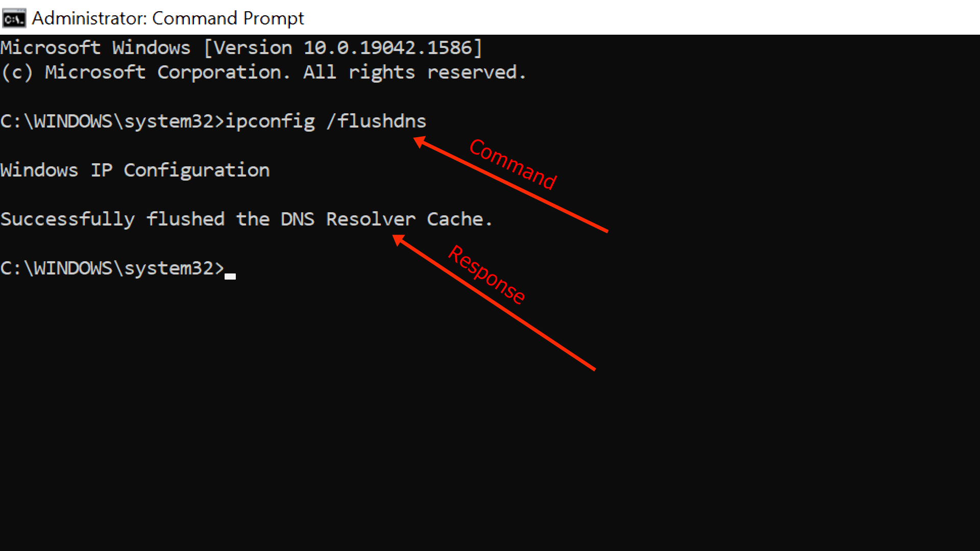Image resolution: width=980 pixels, height=551 pixels.
Task: Select the /flushdns parameter in command
Action: point(380,121)
